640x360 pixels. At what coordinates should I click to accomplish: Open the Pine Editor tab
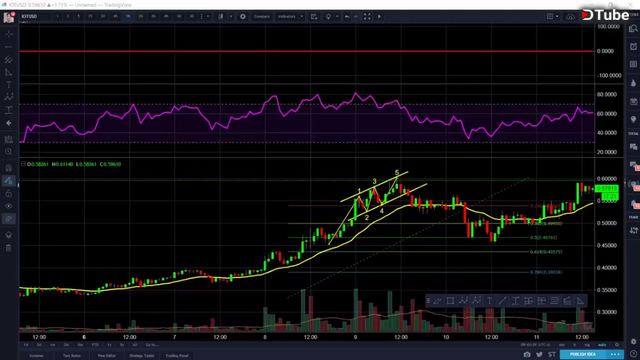click(107, 356)
